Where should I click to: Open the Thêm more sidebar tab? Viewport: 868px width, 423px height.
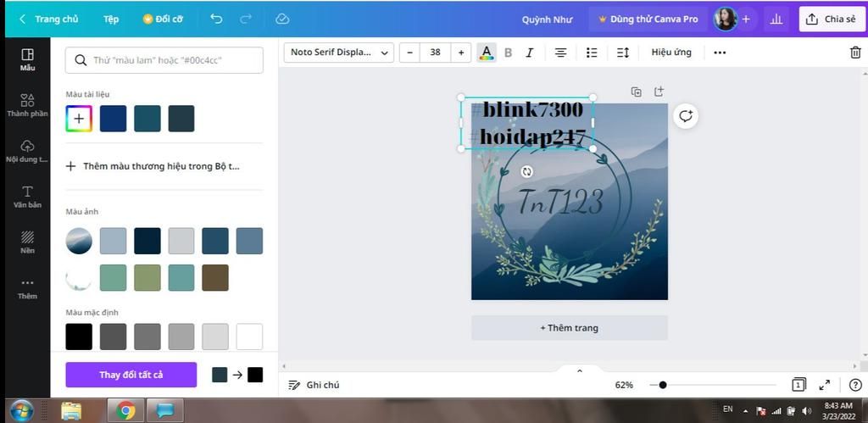point(28,288)
